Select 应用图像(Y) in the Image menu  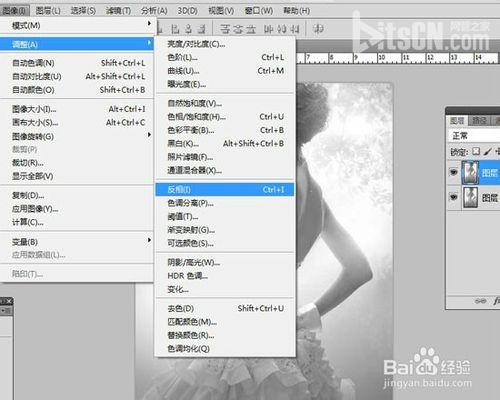pos(77,209)
